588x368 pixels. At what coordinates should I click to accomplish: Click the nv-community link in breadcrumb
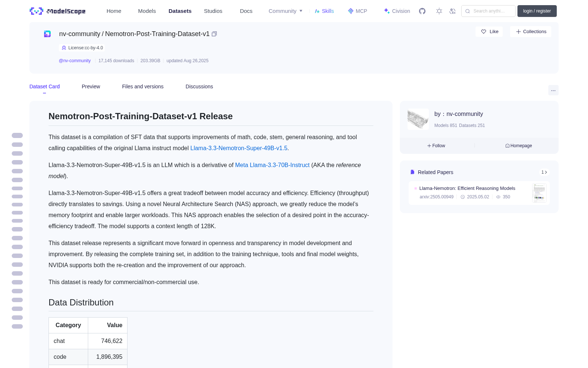(x=80, y=34)
